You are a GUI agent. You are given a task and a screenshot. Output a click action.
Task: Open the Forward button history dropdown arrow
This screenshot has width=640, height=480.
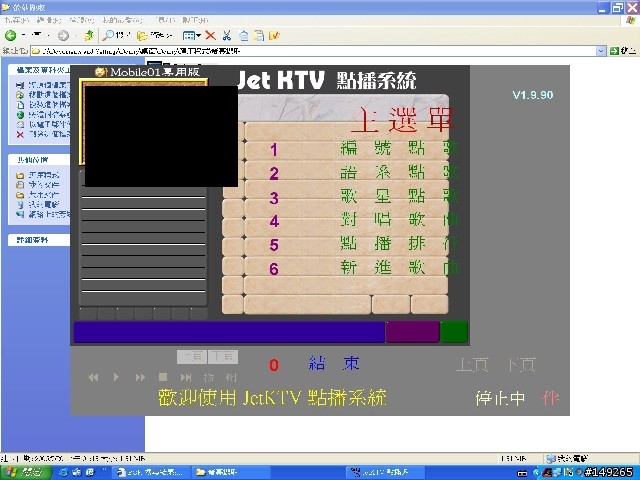click(76, 36)
